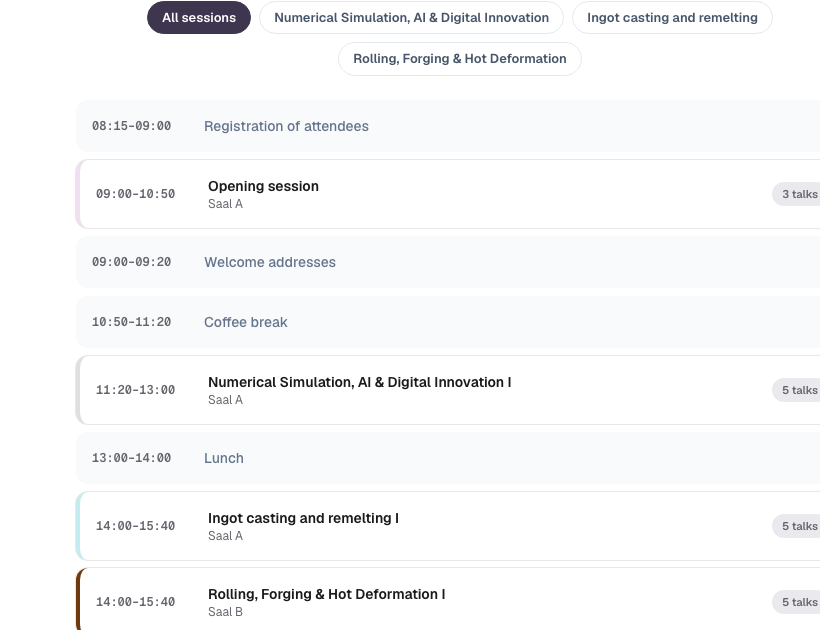Expand Ingot casting and remelting I session

coord(448,526)
